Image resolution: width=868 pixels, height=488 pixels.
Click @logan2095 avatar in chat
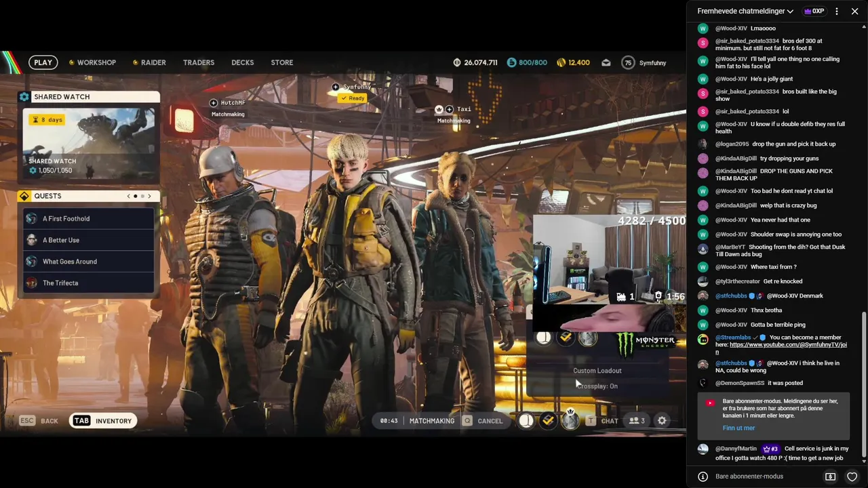(x=703, y=144)
